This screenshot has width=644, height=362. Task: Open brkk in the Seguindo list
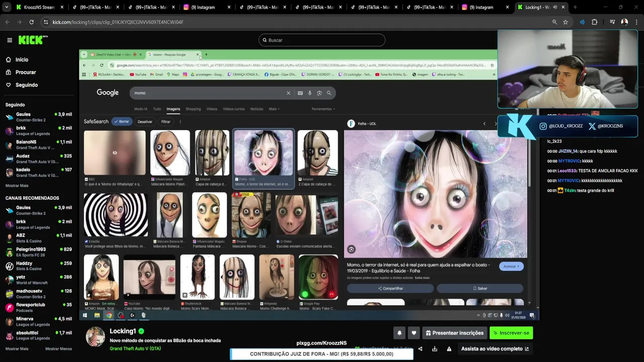(x=39, y=131)
